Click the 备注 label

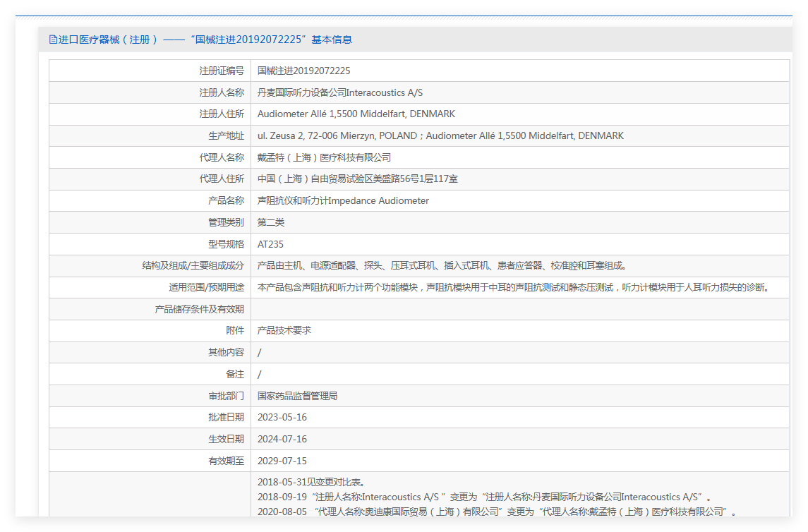[x=235, y=374]
